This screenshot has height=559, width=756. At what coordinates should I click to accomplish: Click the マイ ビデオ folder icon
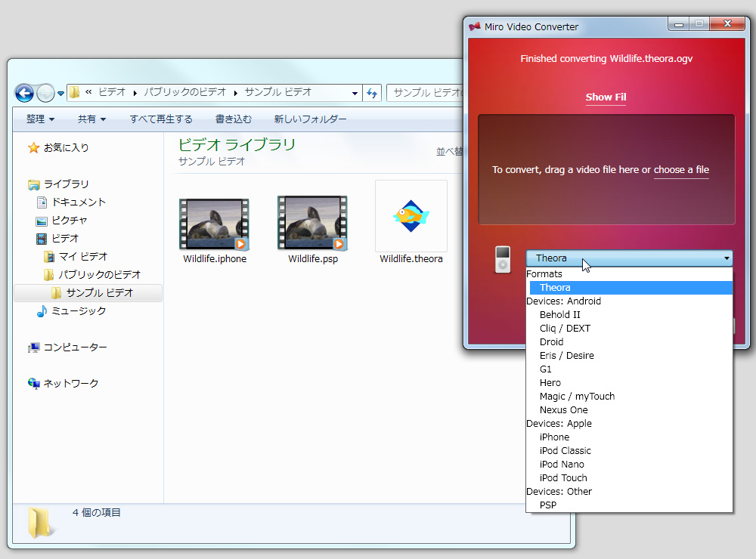pyautogui.click(x=48, y=257)
